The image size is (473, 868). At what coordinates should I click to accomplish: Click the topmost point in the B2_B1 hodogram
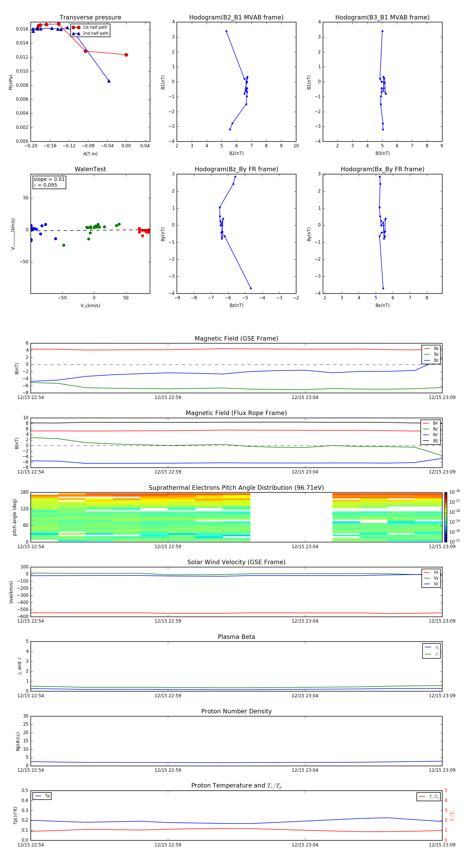[x=226, y=31]
